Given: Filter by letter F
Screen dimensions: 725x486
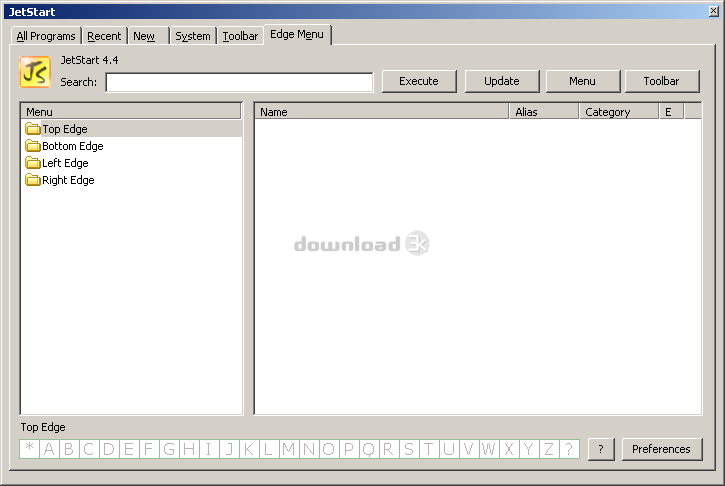Looking at the screenshot, I should tap(149, 449).
